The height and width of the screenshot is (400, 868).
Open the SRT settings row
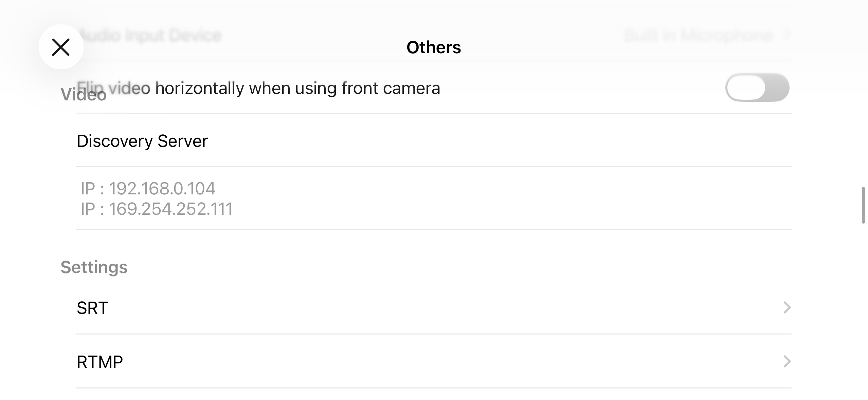(434, 308)
